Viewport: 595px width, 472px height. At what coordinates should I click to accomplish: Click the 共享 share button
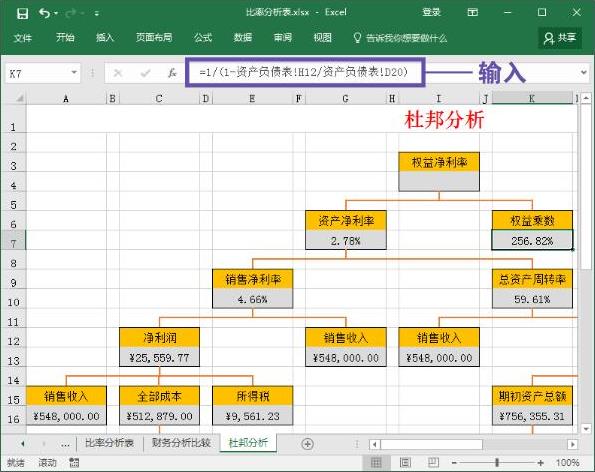pos(560,38)
